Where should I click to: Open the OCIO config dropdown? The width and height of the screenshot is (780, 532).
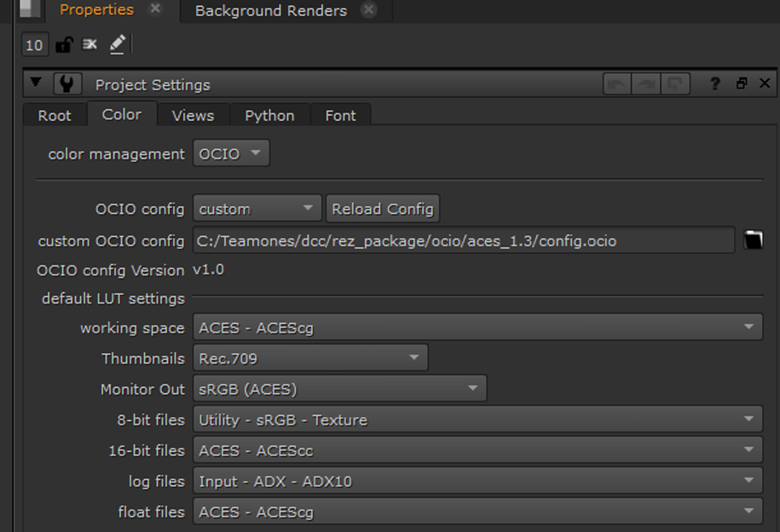(x=257, y=209)
